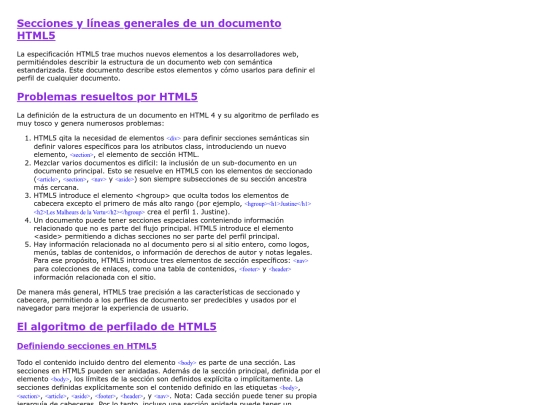Open 'Secciones y líneas generales de un documento HTML5' heading link
Viewport: 540px width, 405px height.
[x=149, y=29]
